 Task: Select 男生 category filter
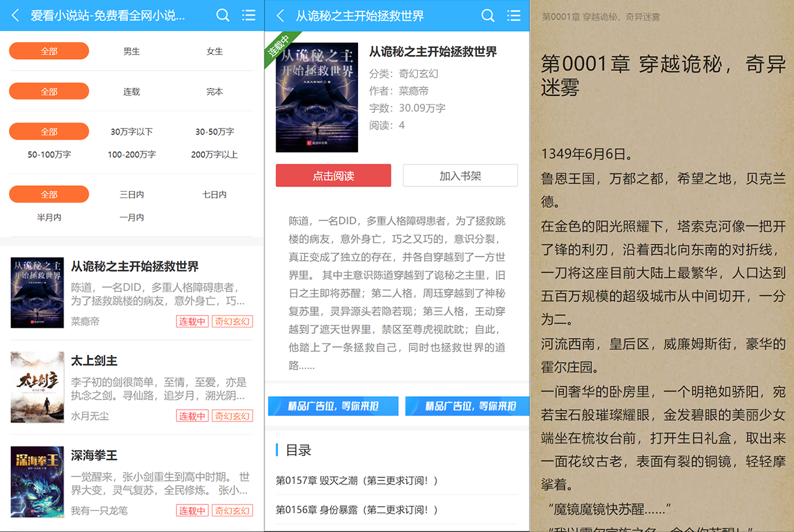[132, 51]
